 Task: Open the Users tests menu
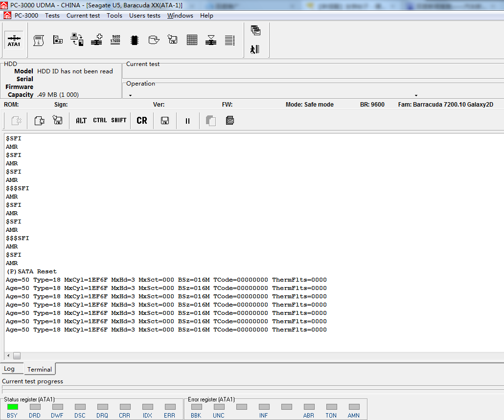click(x=145, y=16)
